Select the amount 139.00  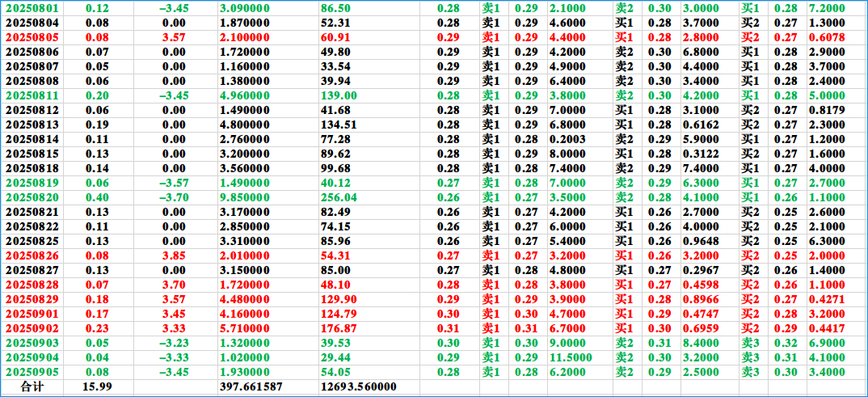tap(339, 95)
